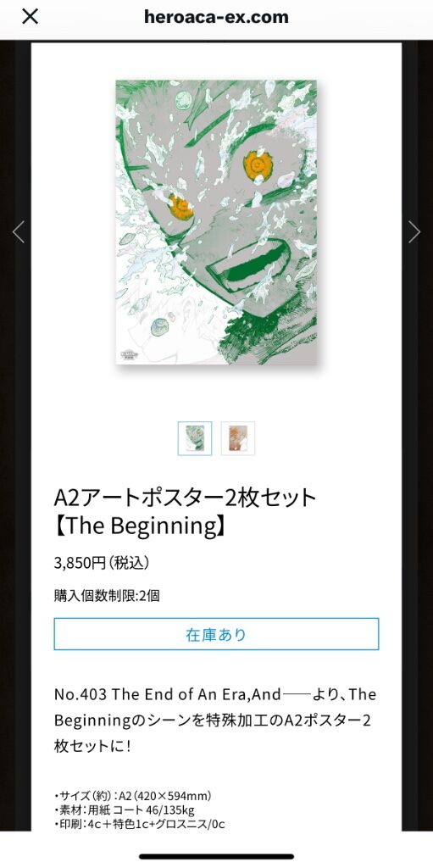Open the large green poster image

pyautogui.click(x=216, y=223)
